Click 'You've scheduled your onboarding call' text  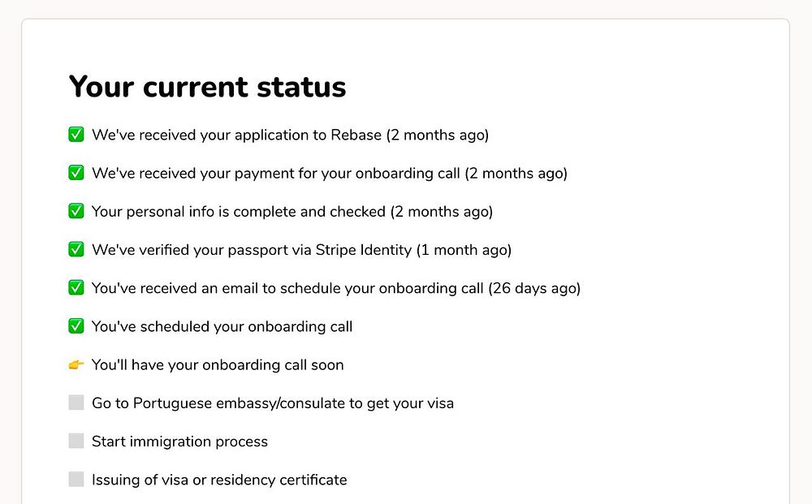tap(222, 327)
